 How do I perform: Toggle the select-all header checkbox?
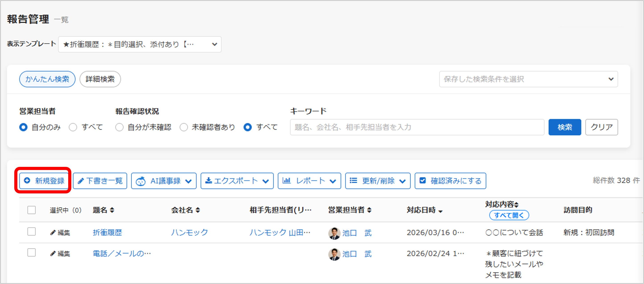(31, 210)
